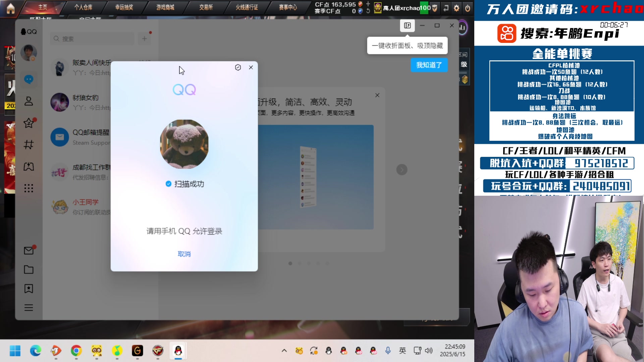Switch to the 幸运抽奖 tab
The width and height of the screenshot is (644, 362).
click(124, 7)
